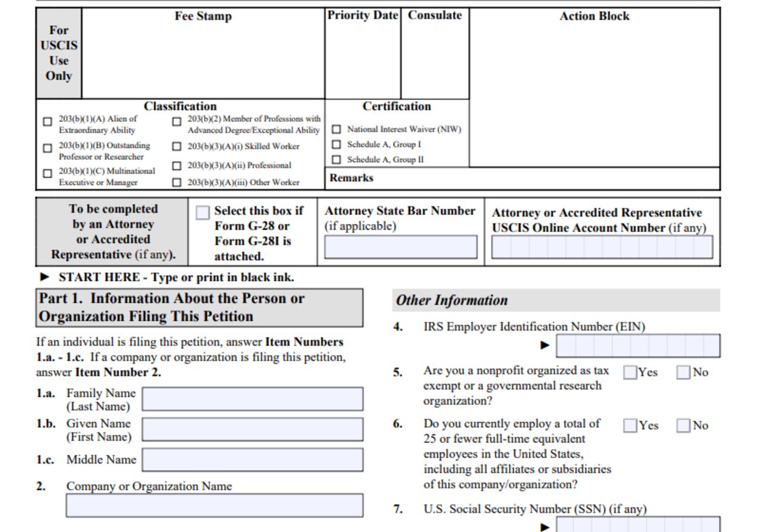This screenshot has height=532, width=761.
Task: Focus the Company or Organization Name field
Action: pyautogui.click(x=215, y=505)
